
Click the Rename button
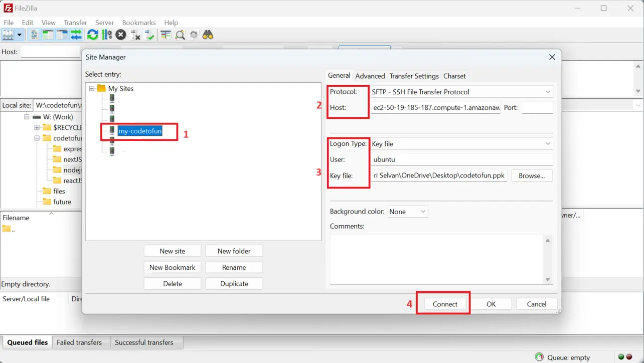[234, 267]
